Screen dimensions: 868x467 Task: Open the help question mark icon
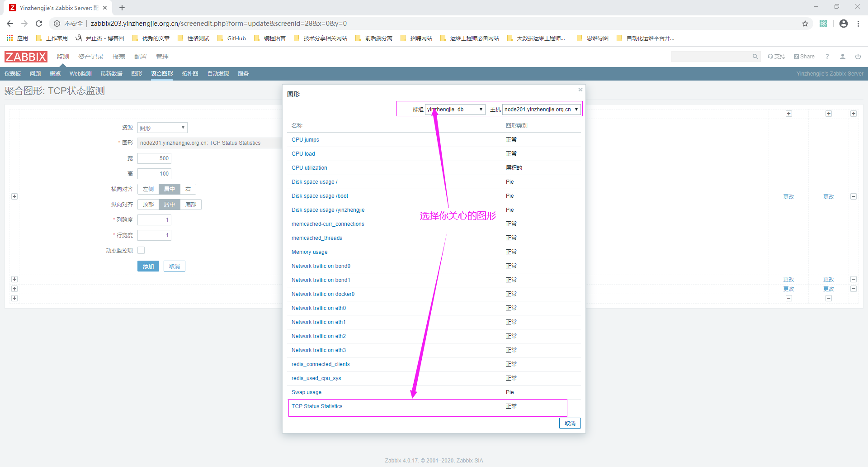click(827, 57)
